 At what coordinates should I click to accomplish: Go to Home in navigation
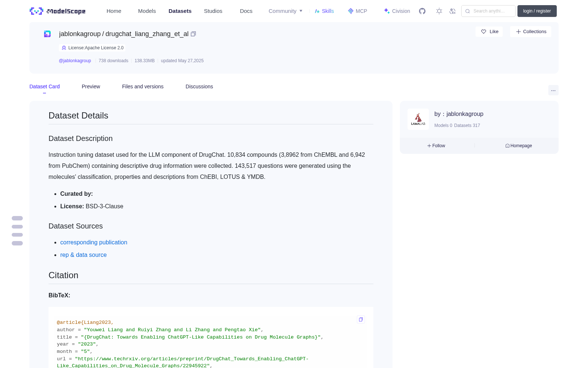point(114,11)
